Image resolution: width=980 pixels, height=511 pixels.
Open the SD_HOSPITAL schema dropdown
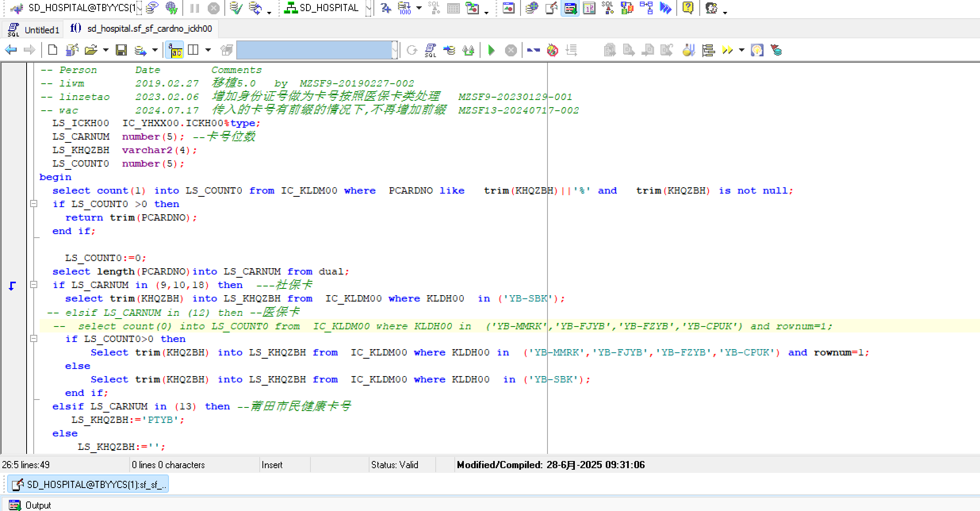point(368,8)
